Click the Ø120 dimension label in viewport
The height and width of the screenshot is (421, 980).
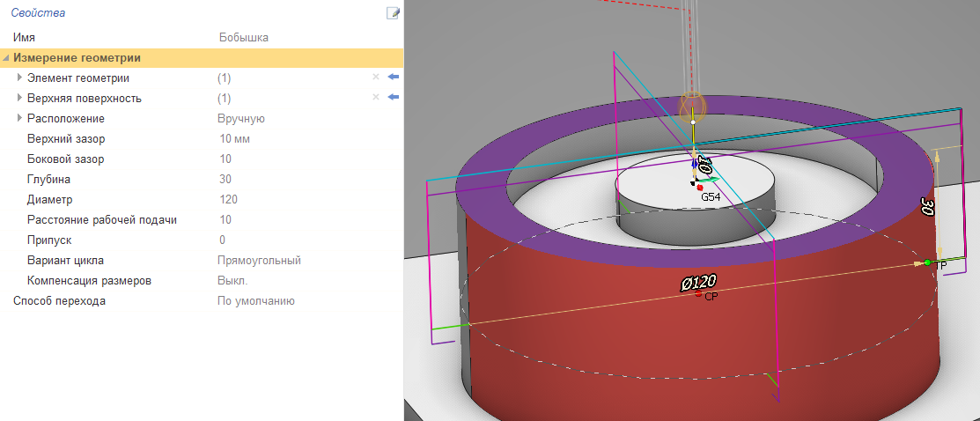(696, 282)
